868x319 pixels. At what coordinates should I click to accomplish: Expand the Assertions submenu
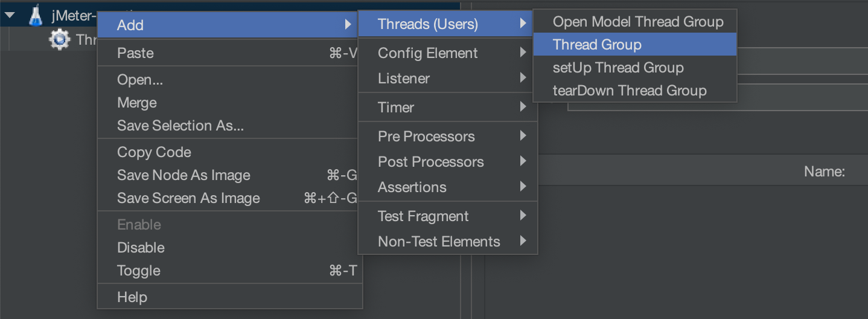[x=412, y=187]
